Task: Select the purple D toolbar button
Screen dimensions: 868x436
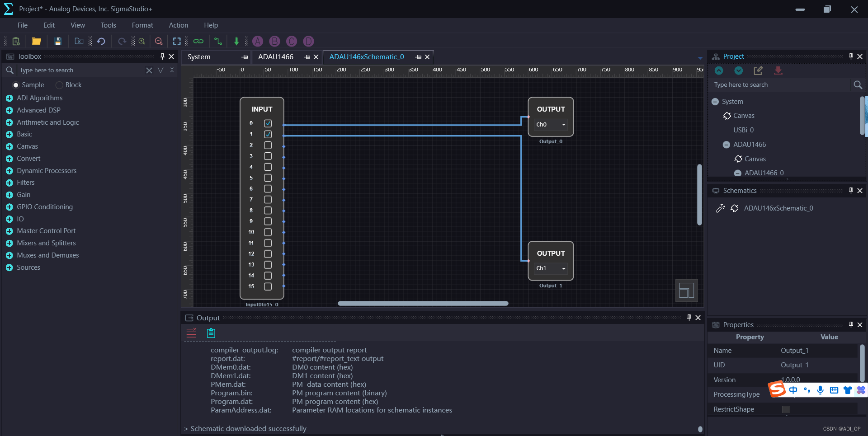Action: (x=308, y=41)
